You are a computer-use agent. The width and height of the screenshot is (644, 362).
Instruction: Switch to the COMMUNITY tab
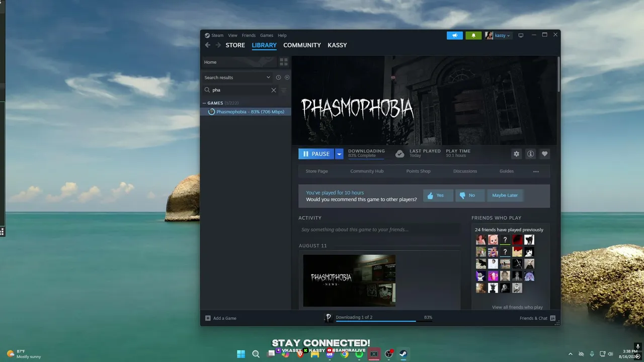coord(302,45)
